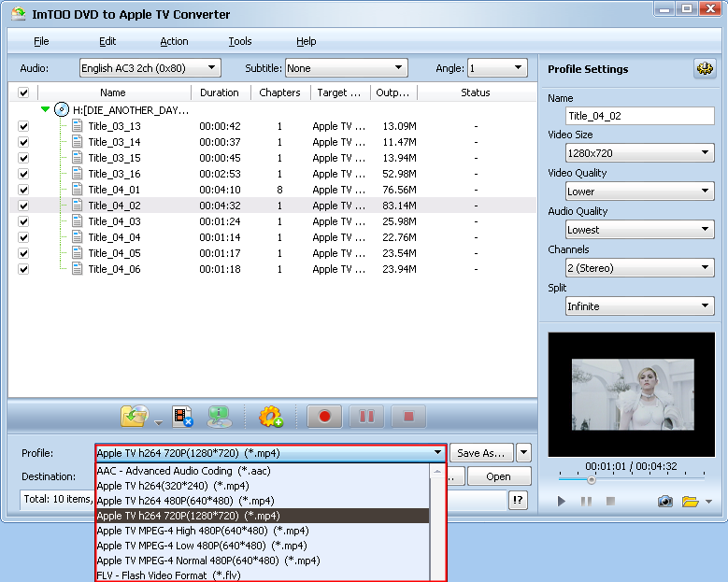Image resolution: width=728 pixels, height=582 pixels.
Task: Click the DVD disc icon H:[DIE_ANOTHER_DAY
Action: [x=62, y=110]
